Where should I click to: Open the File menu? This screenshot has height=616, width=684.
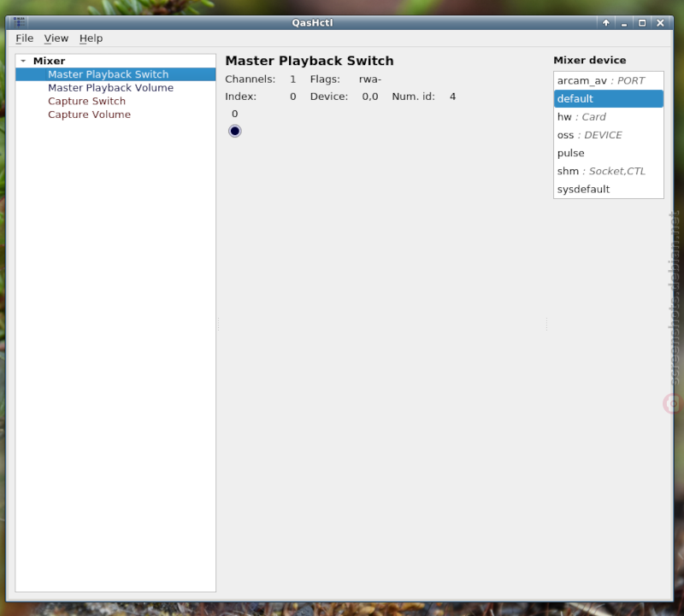tap(25, 38)
